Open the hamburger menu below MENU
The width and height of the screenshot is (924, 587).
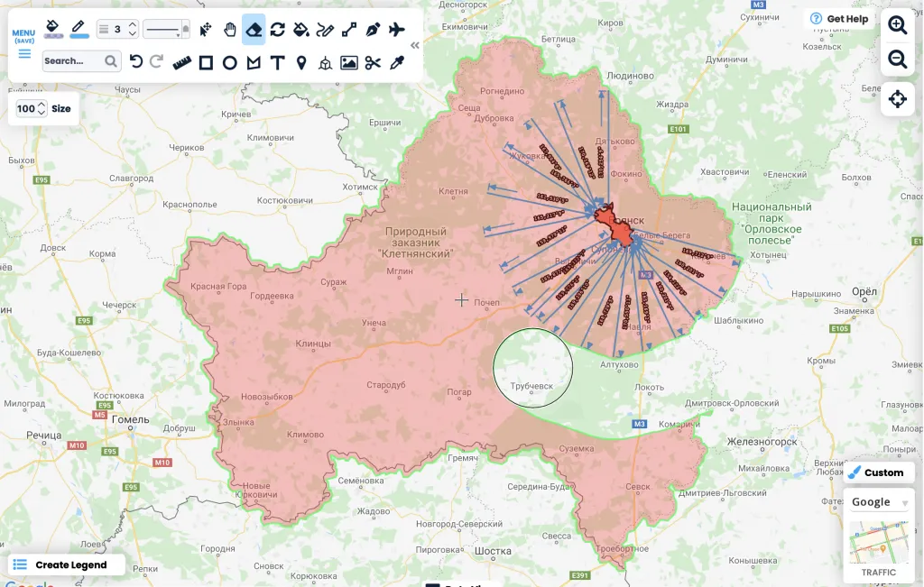pos(24,52)
